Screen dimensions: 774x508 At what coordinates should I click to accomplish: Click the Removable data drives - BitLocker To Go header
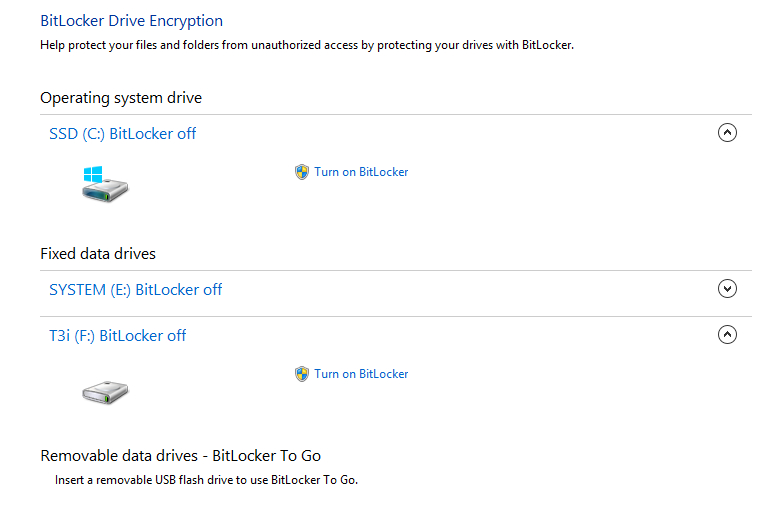pos(181,456)
